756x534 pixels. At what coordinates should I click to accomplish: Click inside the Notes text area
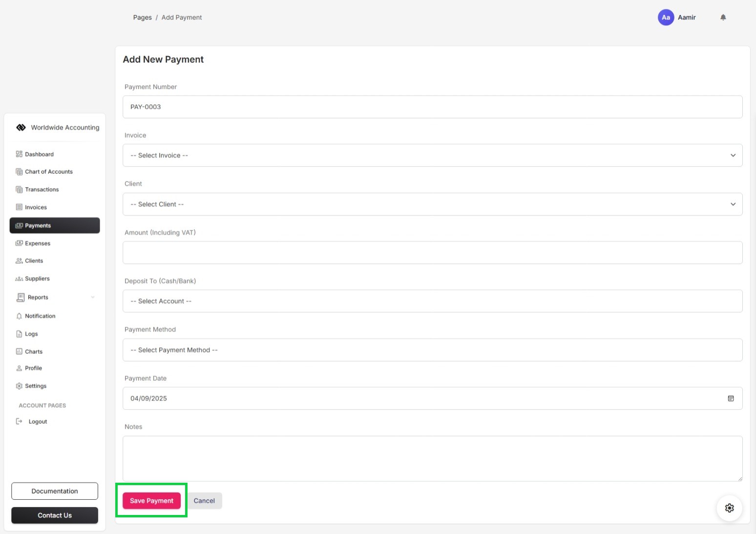click(x=432, y=458)
